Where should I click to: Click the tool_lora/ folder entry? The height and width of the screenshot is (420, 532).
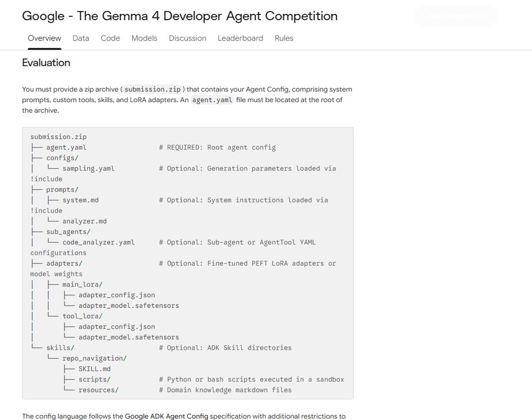click(x=82, y=316)
